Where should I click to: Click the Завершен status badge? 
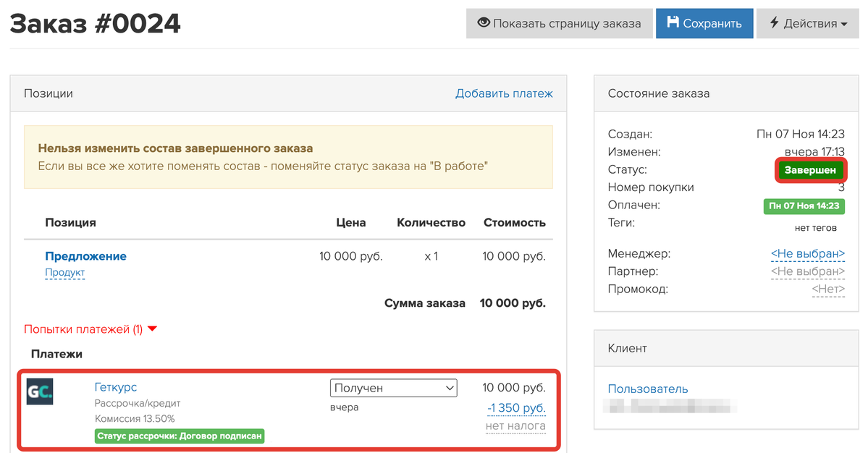point(810,170)
